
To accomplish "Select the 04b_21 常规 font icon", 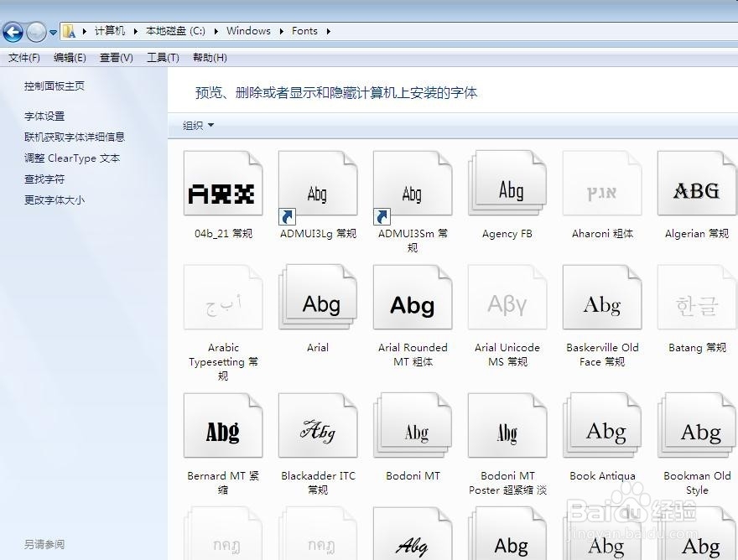I will pos(223,184).
